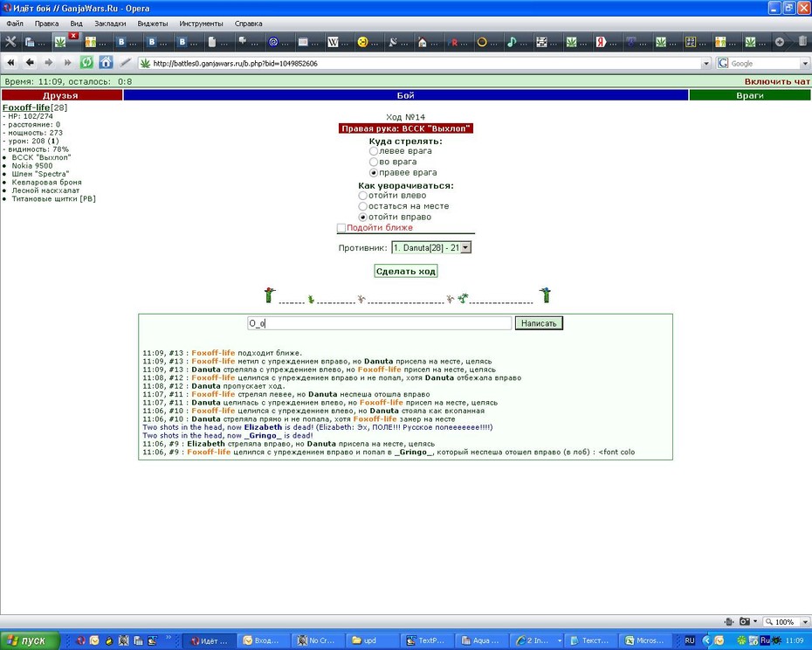Show more quick launch icons chevron
This screenshot has width=812, height=650.
point(169,637)
